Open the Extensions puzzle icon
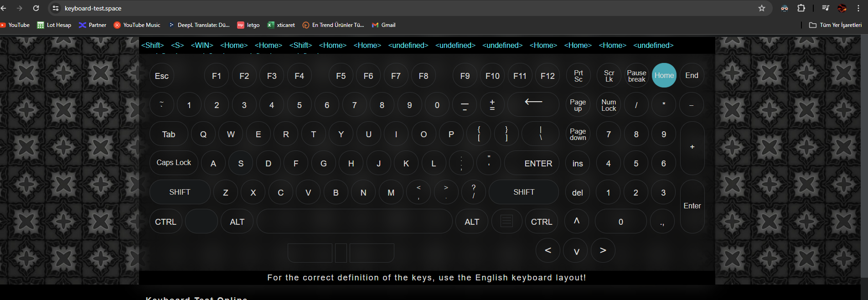Screen dimensions: 868x300 (x=801, y=8)
